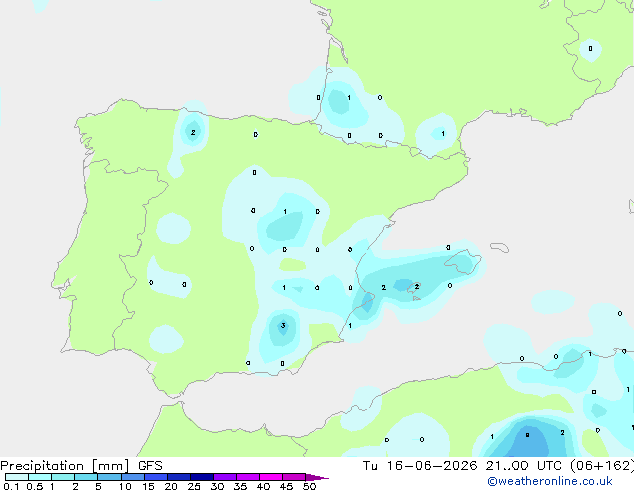Click the dark blue precipitation maximum over Algeria
The width and height of the screenshot is (634, 490).
528,439
